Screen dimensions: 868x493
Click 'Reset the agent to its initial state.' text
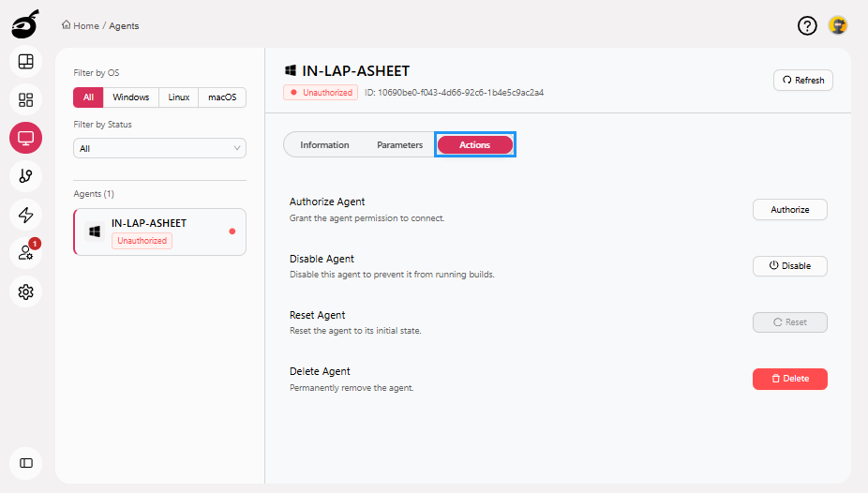[355, 331]
